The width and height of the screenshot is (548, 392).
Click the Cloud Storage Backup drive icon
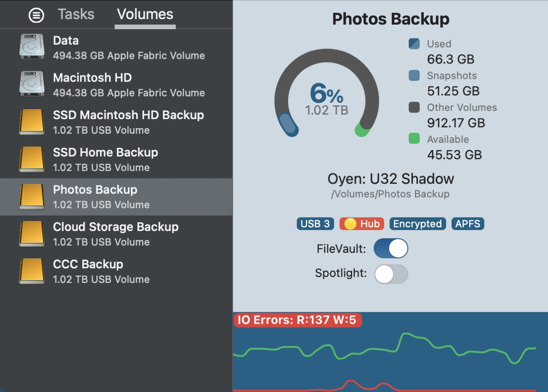[32, 234]
